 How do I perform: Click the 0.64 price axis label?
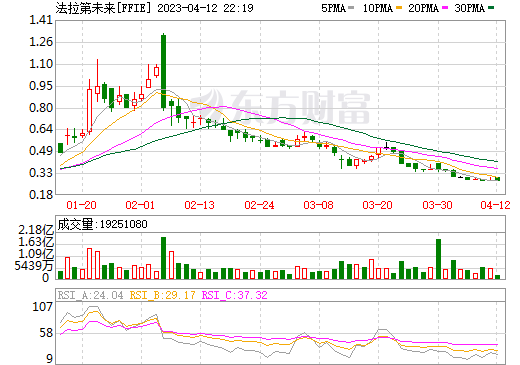(41, 129)
